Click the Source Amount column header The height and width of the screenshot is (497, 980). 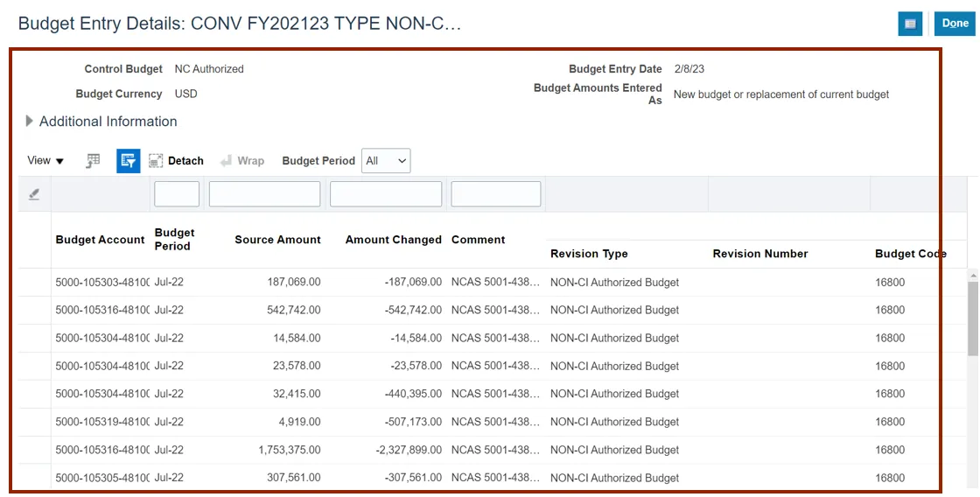pos(277,240)
